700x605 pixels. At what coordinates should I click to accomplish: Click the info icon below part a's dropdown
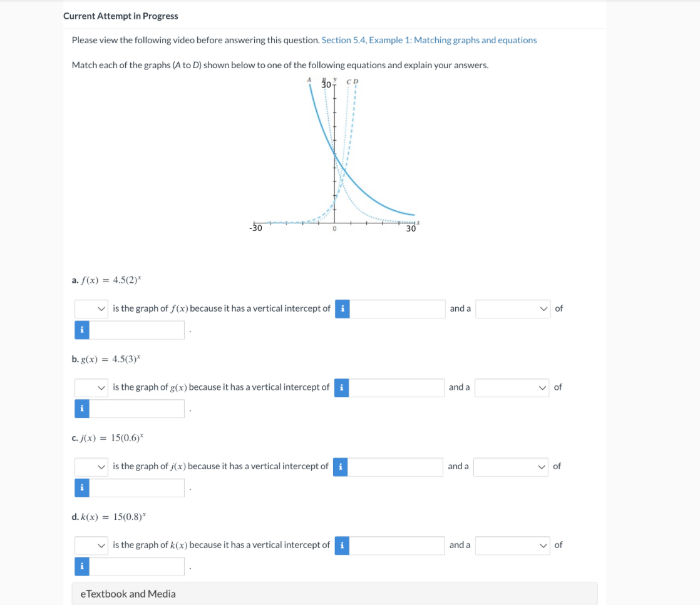[81, 329]
